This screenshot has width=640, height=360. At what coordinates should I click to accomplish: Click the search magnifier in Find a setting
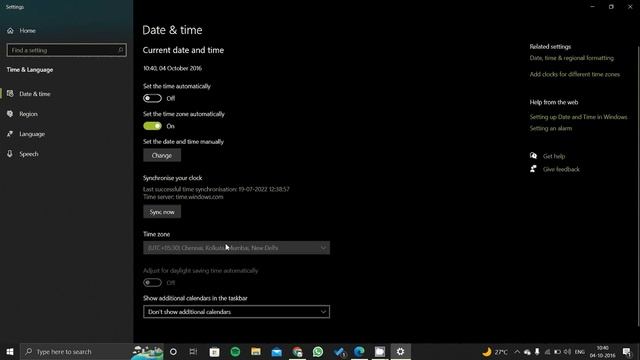(x=120, y=50)
